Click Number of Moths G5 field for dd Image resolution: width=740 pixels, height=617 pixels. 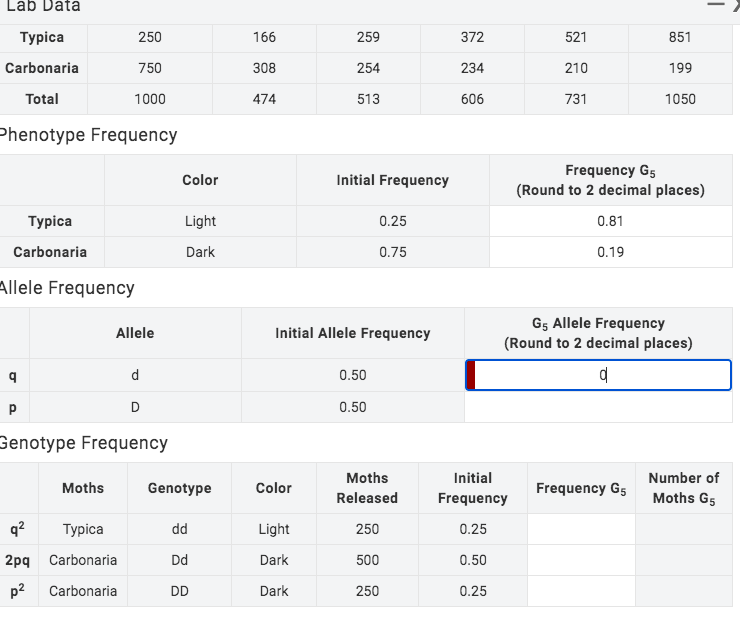684,529
